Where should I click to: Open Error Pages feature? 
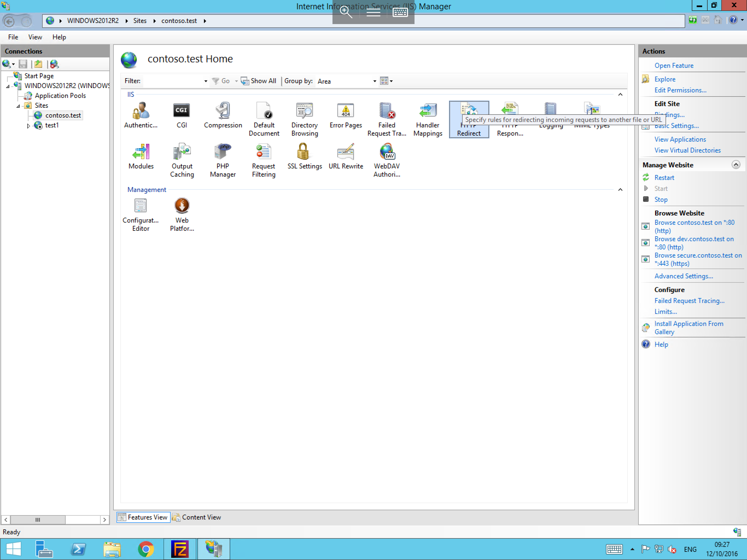(x=346, y=115)
